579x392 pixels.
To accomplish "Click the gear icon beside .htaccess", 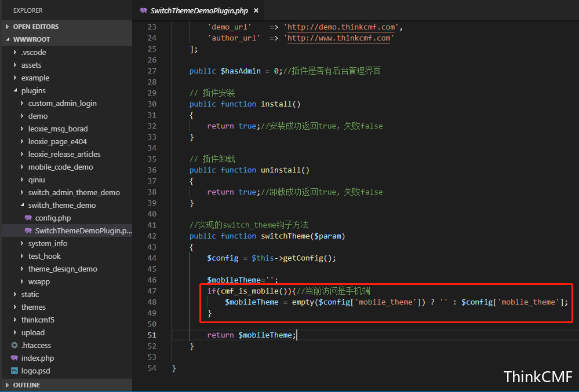I will tap(14, 345).
